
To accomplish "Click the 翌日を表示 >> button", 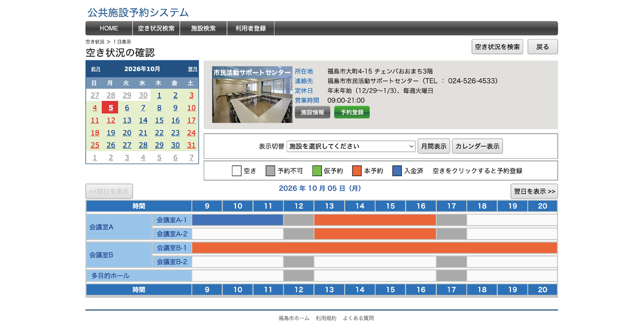I will (x=534, y=191).
